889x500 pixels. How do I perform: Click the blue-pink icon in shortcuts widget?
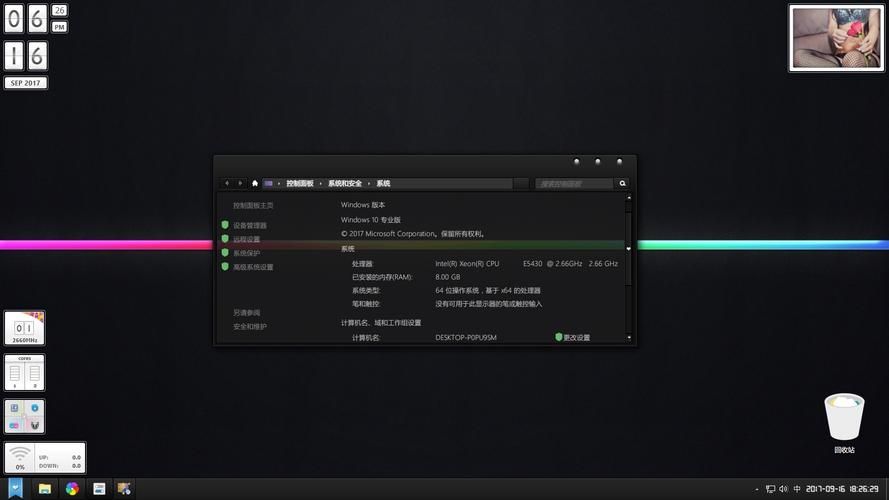point(15,425)
